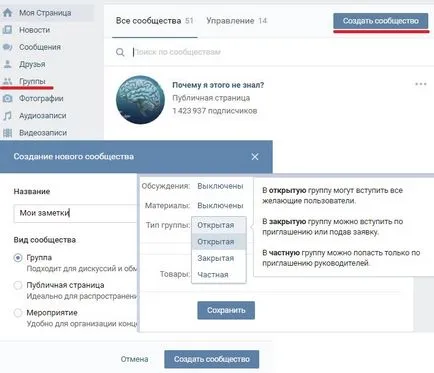
Task: Open the three-dots menu of the community
Action: click(421, 84)
